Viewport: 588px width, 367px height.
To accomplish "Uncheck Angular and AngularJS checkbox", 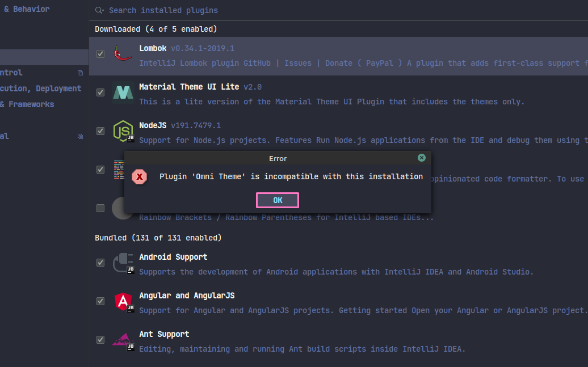I will click(x=100, y=301).
